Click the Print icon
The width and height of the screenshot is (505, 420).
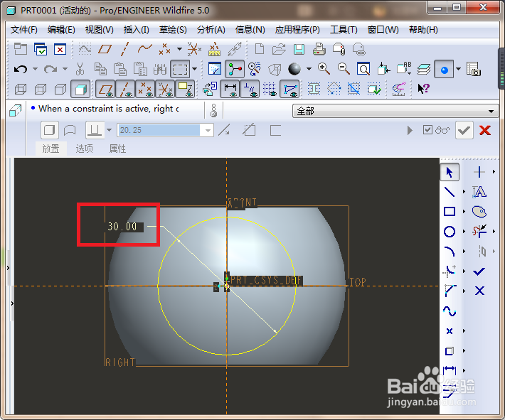click(319, 49)
